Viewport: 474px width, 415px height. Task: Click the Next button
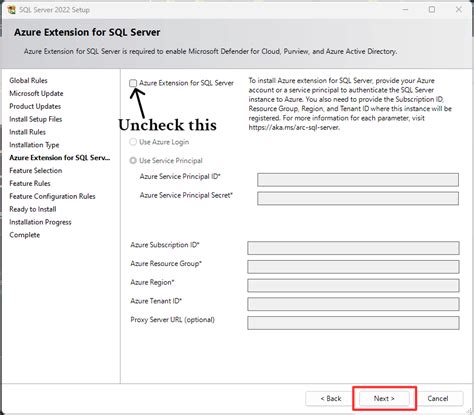tap(384, 398)
